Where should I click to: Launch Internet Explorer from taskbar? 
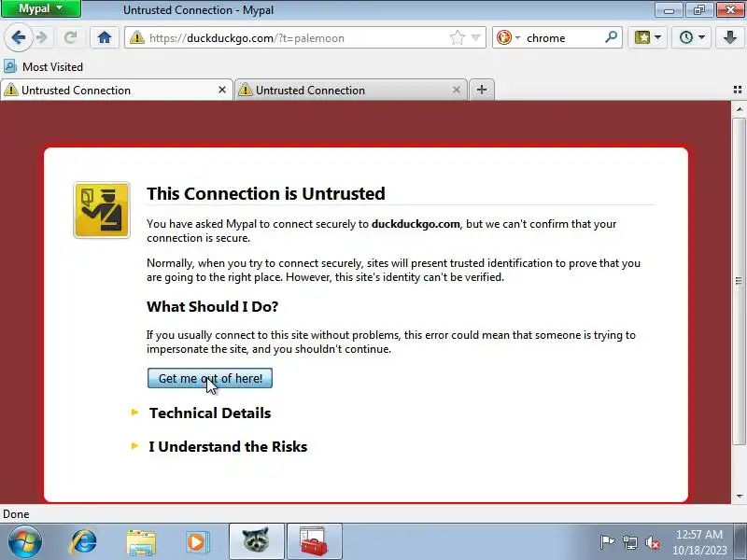[x=83, y=542]
